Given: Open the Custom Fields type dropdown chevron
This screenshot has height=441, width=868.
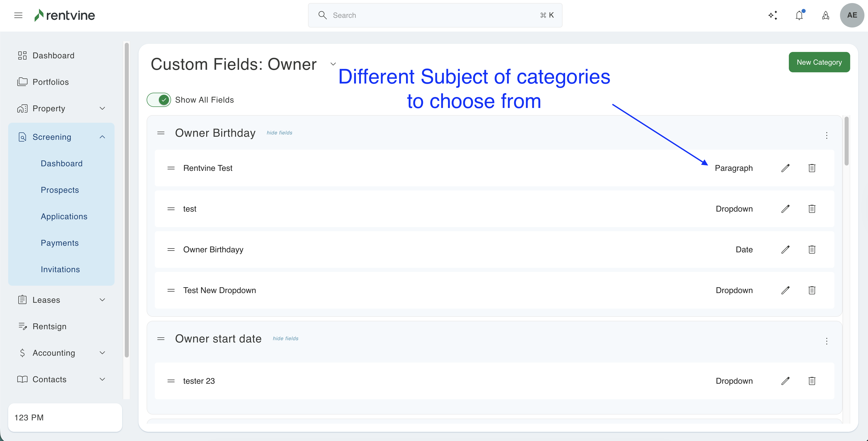Looking at the screenshot, I should coord(333,64).
